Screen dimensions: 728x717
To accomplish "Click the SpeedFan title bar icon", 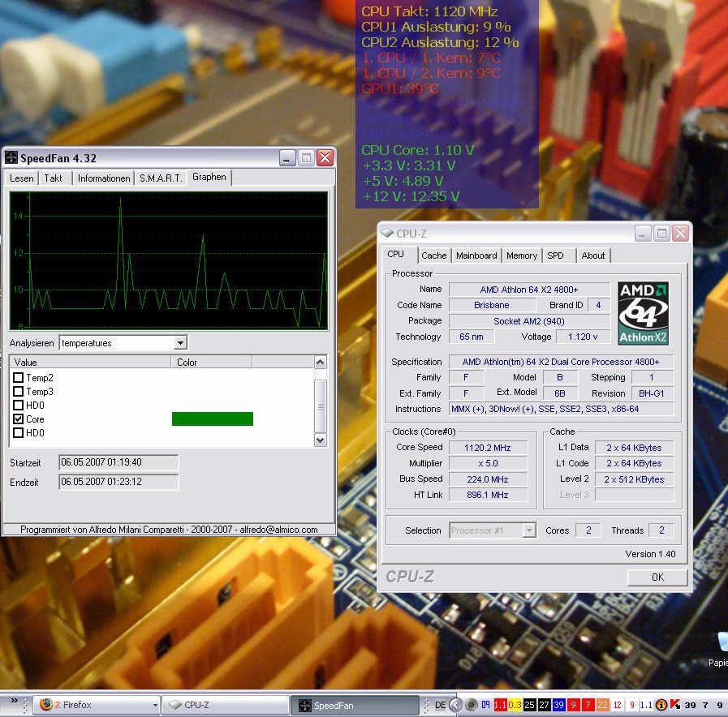I will [x=11, y=158].
